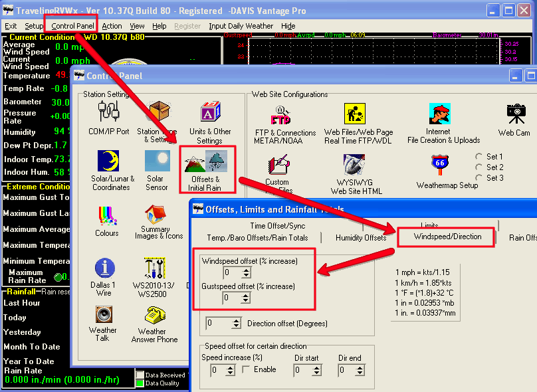Viewport: 537px width, 392px height.
Task: Select the Set 2 radio button
Action: [479, 167]
